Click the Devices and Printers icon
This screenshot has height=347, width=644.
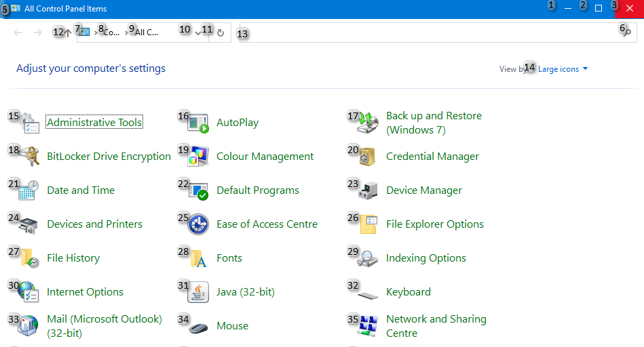click(x=29, y=224)
